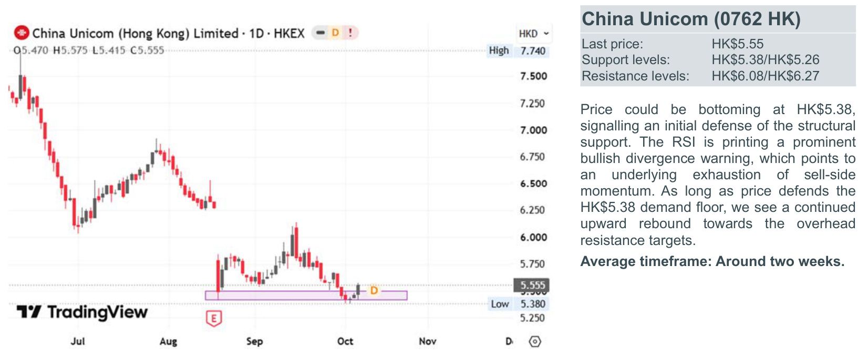Click the open value O5.470
The image size is (868, 357).
30,50
